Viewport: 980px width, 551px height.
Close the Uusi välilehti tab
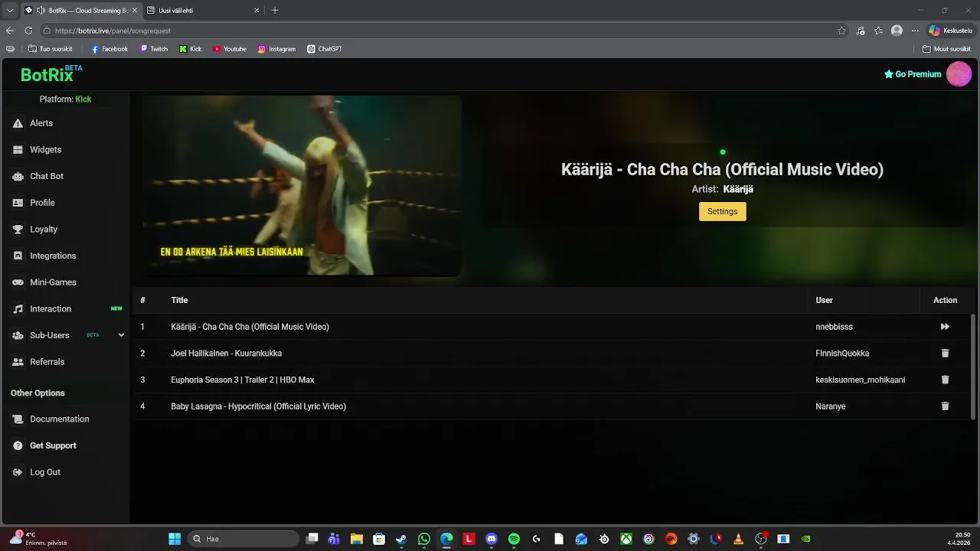256,11
